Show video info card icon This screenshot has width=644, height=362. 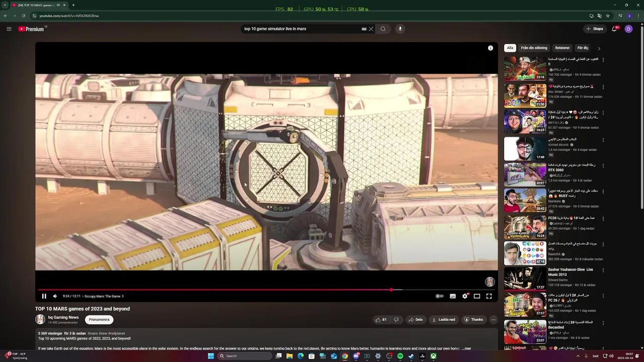490,48
